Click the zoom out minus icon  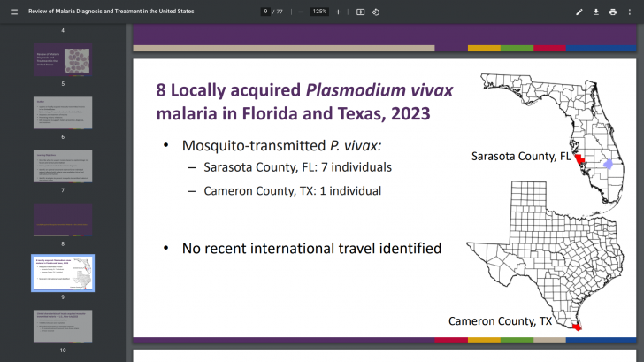click(x=301, y=12)
